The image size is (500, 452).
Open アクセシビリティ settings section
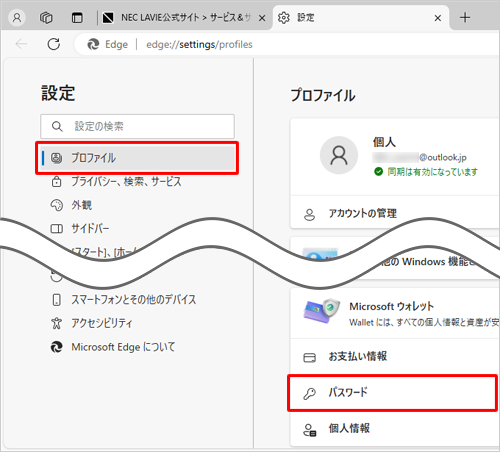(x=102, y=323)
